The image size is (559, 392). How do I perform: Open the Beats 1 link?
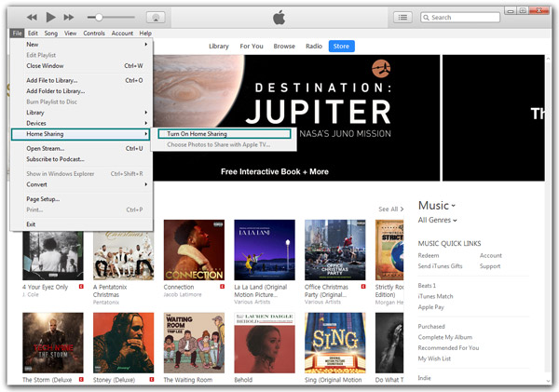(x=427, y=286)
